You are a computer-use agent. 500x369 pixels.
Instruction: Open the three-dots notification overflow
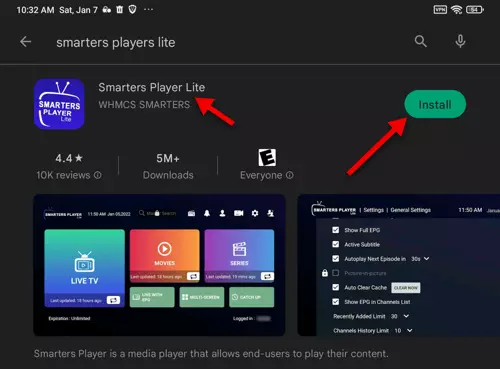[148, 9]
